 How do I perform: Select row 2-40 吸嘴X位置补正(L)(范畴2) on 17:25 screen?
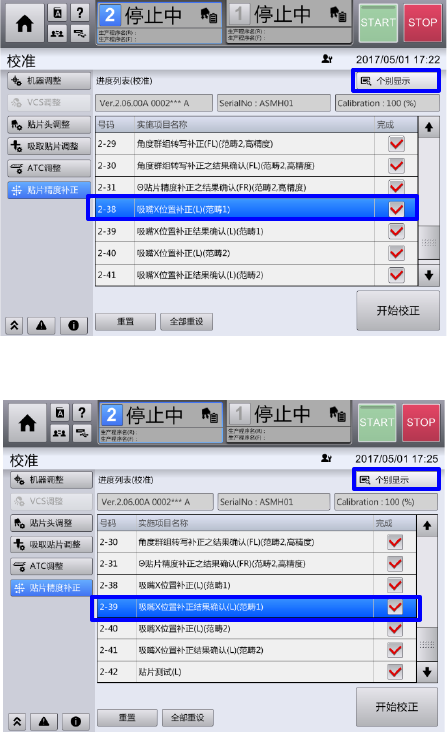(257, 628)
